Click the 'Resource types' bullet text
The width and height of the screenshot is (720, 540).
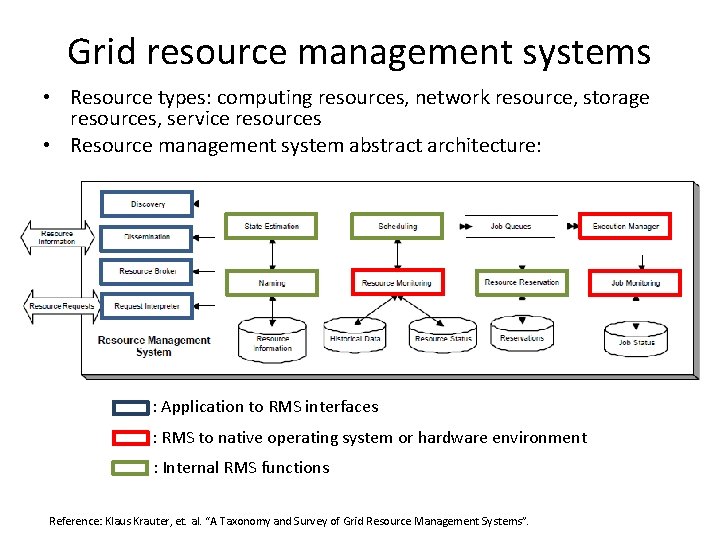tap(360, 108)
